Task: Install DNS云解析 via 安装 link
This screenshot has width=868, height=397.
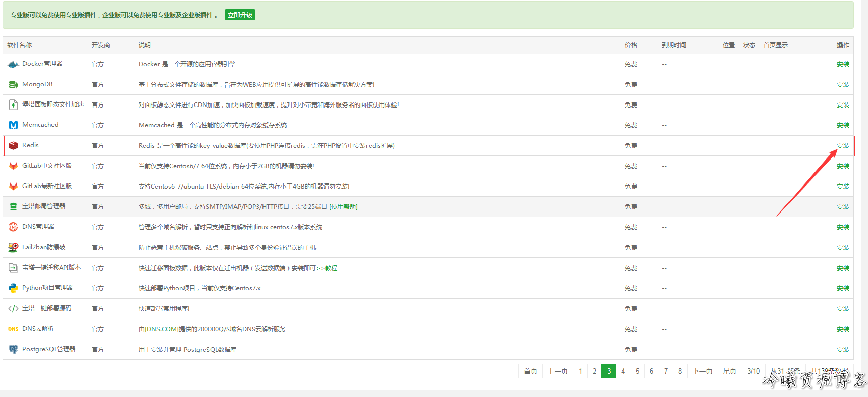Action: (843, 329)
